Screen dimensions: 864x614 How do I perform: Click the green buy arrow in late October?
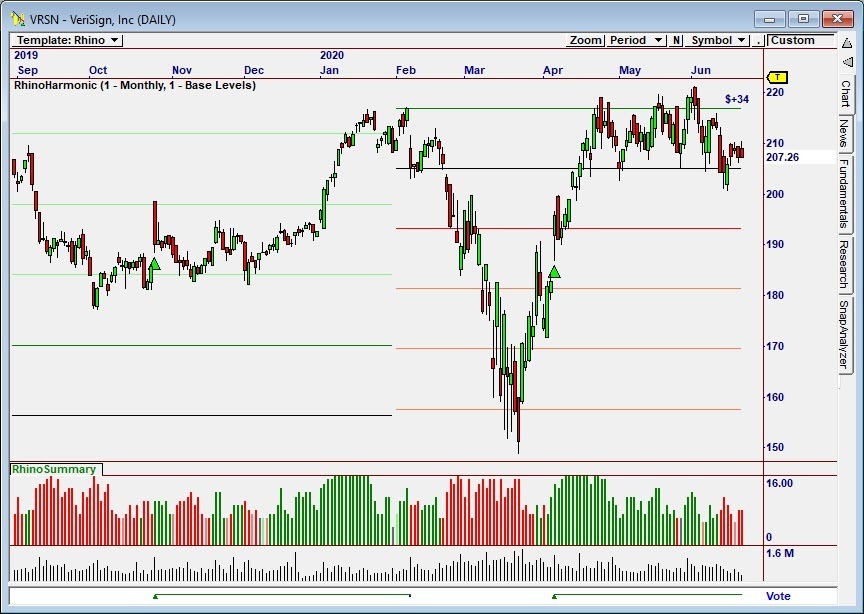pos(154,264)
